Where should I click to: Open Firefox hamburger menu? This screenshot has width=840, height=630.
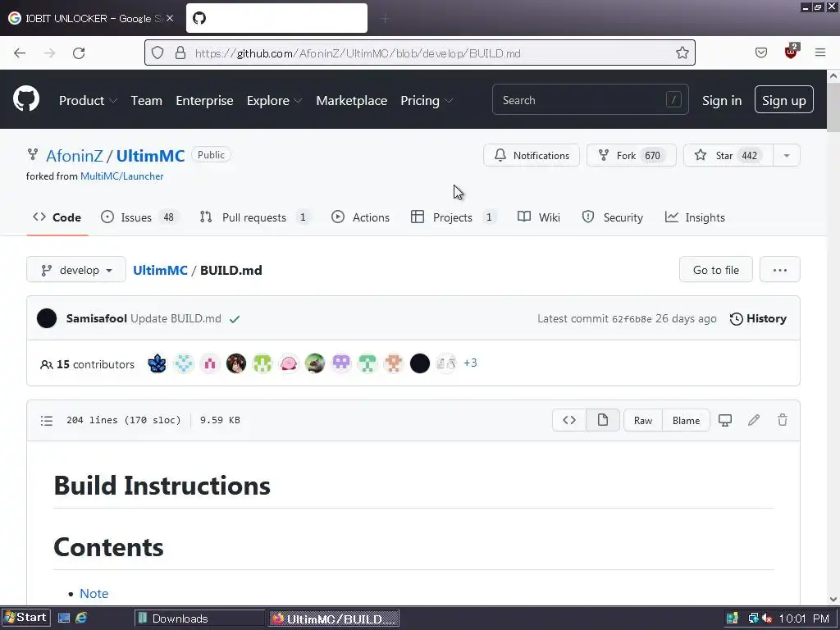click(820, 52)
